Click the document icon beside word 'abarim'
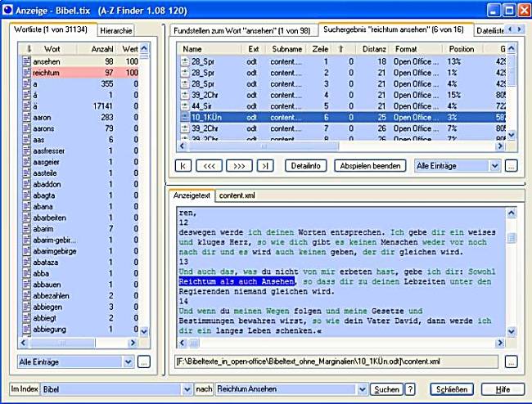Screen dimensions: 532x404 coord(26,229)
